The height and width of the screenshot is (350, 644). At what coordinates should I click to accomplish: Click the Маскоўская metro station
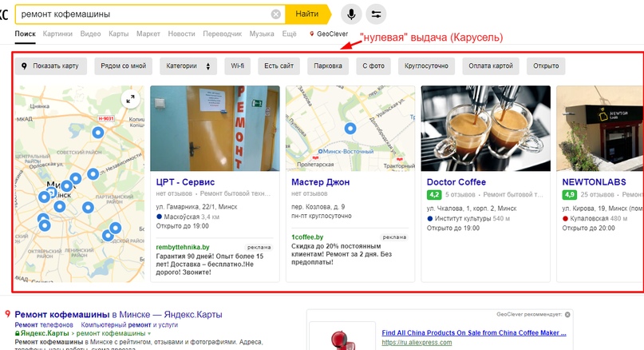tap(181, 217)
